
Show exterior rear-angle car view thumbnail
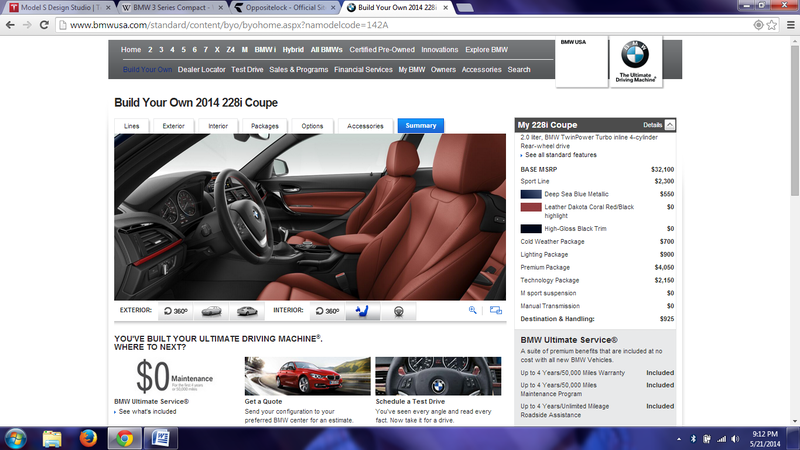pyautogui.click(x=247, y=311)
